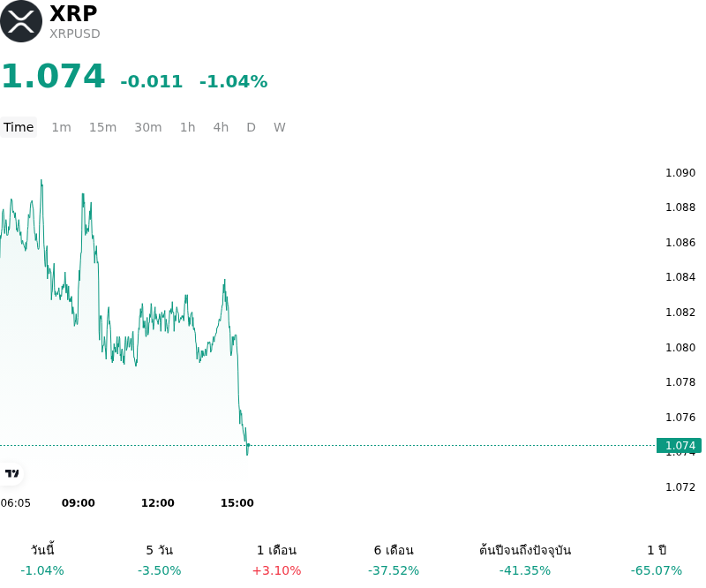Open the TradingView logo badge

(11, 473)
